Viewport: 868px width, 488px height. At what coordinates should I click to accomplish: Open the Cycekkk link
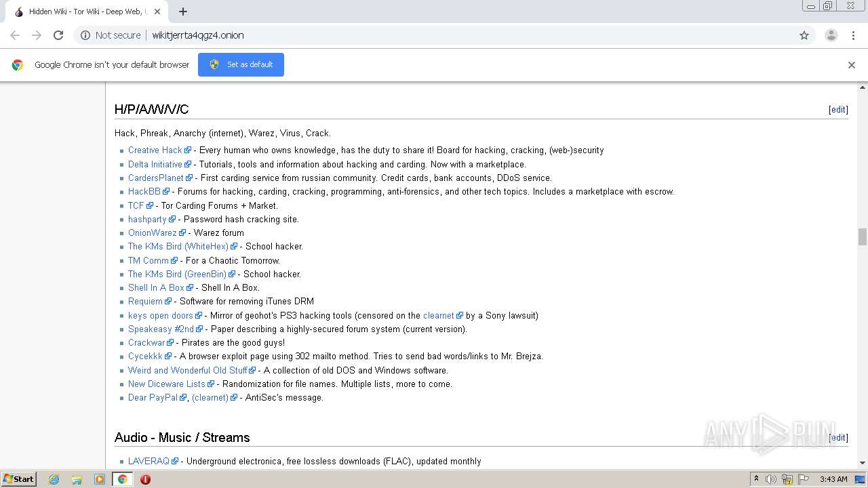click(146, 356)
